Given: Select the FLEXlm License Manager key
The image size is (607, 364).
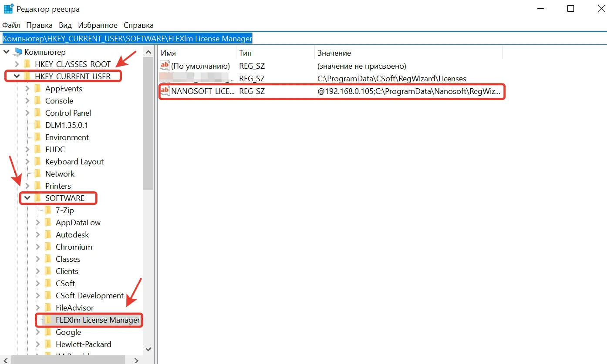Looking at the screenshot, I should coord(98,320).
